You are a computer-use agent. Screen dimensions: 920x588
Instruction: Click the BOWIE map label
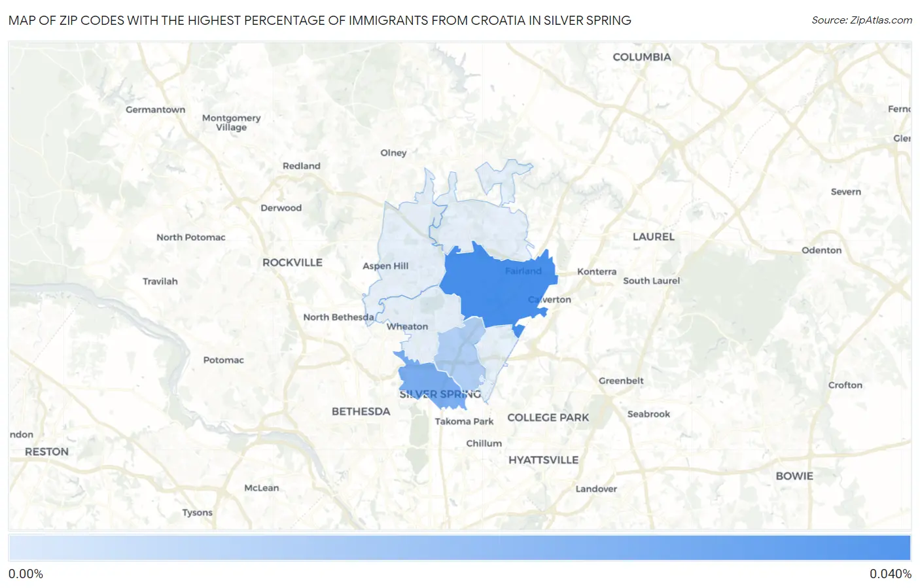794,476
